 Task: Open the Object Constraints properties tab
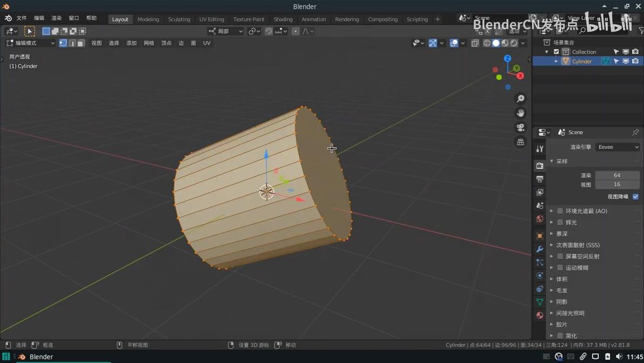click(540, 288)
